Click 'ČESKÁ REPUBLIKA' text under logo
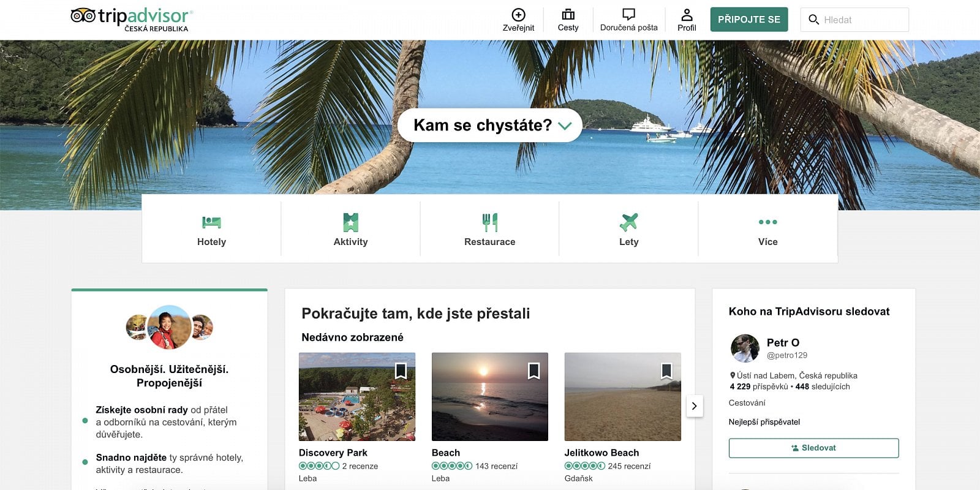 [156, 29]
